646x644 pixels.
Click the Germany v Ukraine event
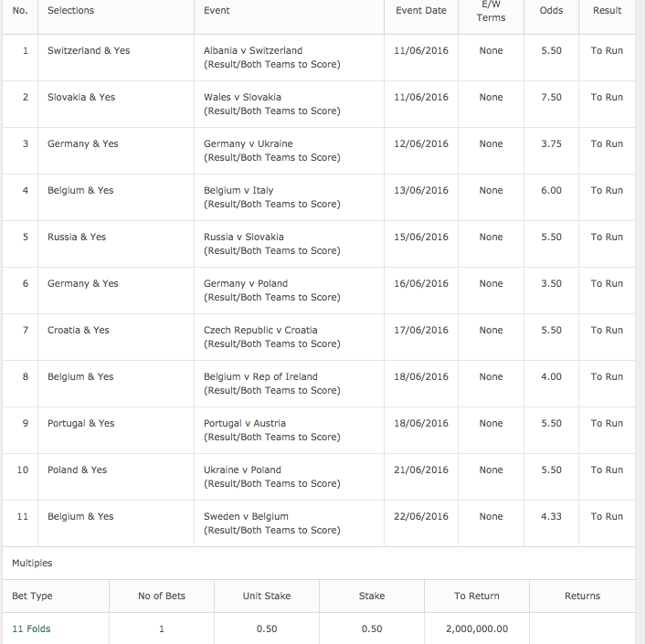click(272, 151)
